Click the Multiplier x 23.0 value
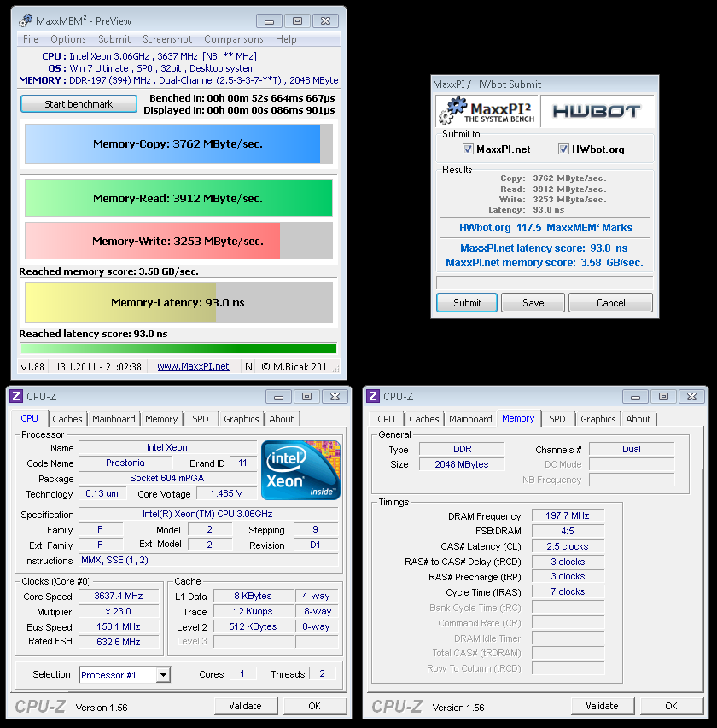The image size is (717, 728). (x=119, y=611)
